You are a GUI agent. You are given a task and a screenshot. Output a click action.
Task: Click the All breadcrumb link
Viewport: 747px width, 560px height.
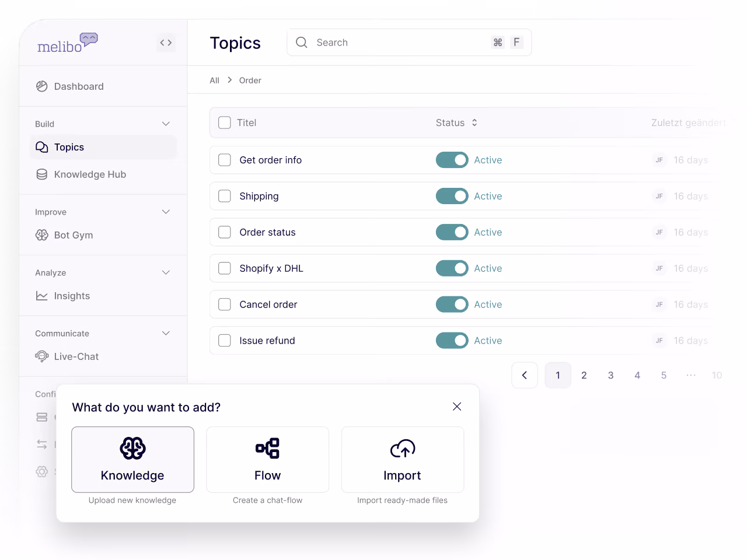(215, 80)
